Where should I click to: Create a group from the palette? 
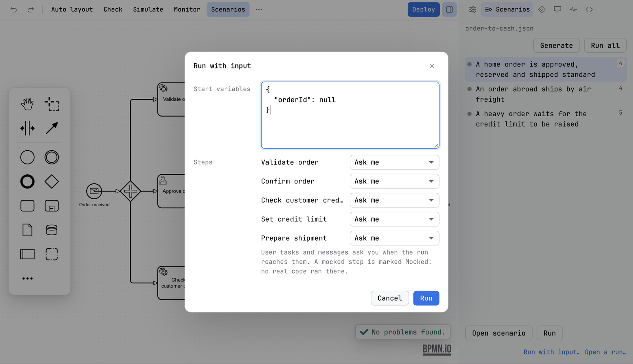[x=52, y=254]
